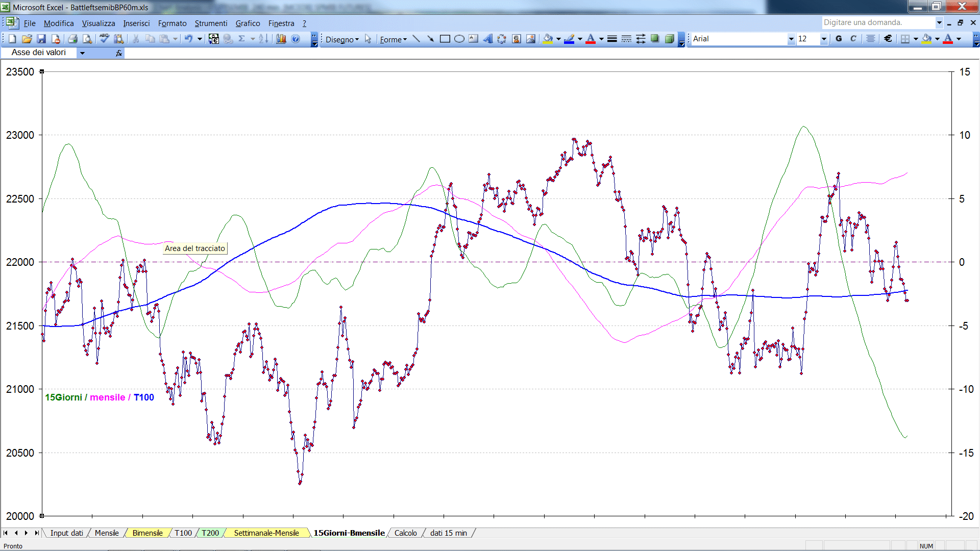This screenshot has height=551, width=980.
Task: Click the red formatting font color swatch
Action: 948,39
